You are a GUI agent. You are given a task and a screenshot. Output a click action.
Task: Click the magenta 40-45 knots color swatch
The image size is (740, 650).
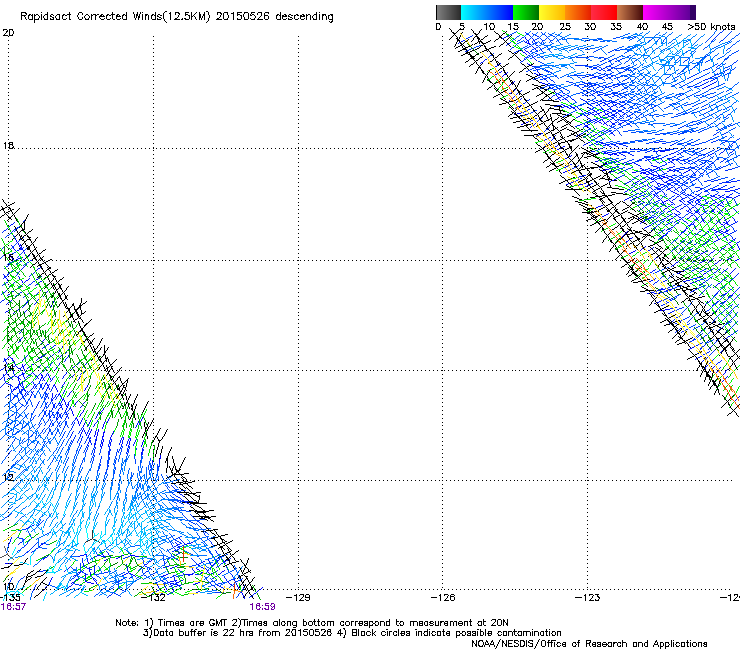point(656,12)
